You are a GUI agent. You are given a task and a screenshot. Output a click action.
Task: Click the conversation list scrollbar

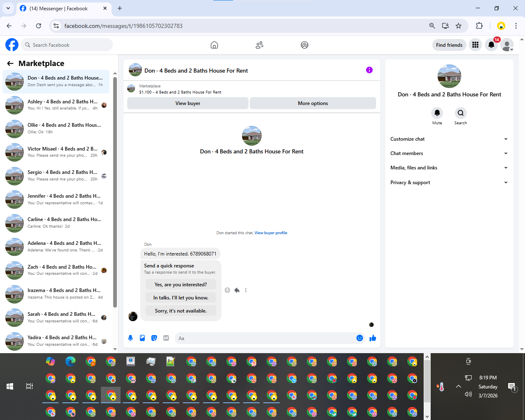tap(115, 192)
